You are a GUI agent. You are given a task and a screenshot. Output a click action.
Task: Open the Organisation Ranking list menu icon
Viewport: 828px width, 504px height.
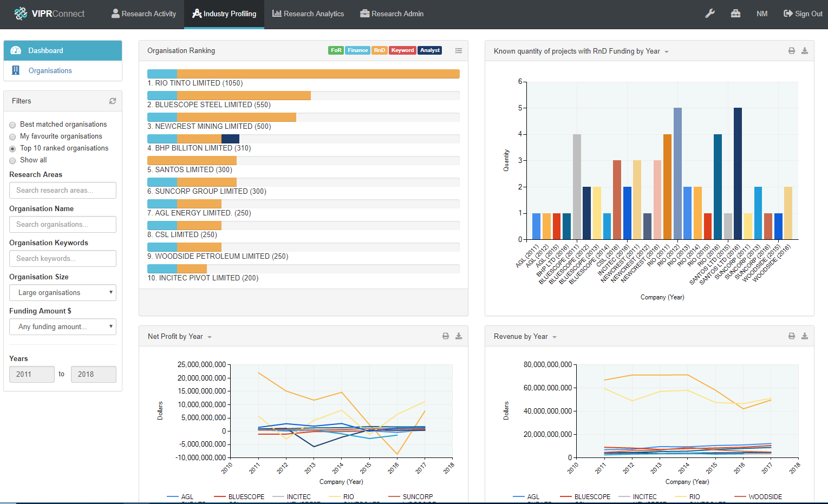click(459, 50)
